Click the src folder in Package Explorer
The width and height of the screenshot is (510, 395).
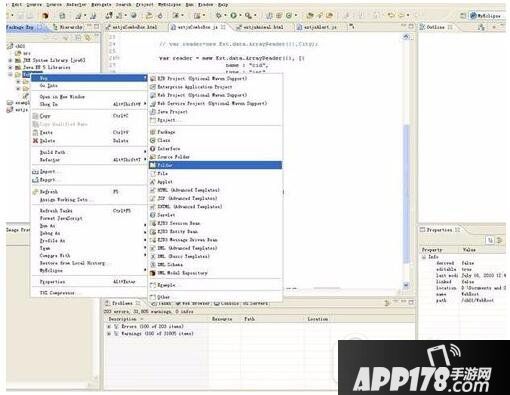pyautogui.click(x=23, y=53)
